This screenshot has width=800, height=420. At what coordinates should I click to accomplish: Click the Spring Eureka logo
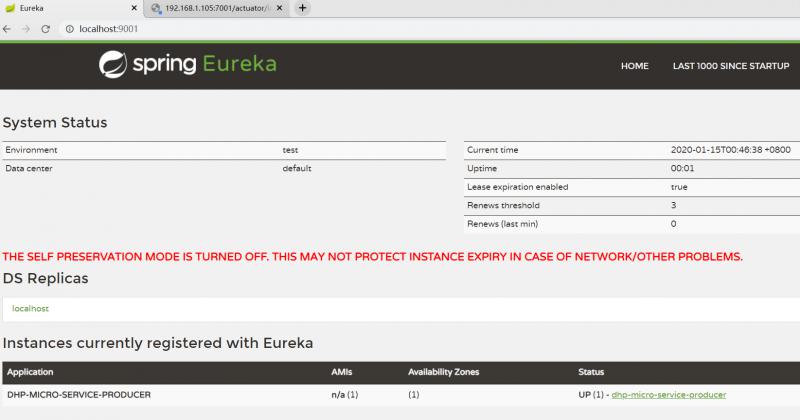coord(188,64)
